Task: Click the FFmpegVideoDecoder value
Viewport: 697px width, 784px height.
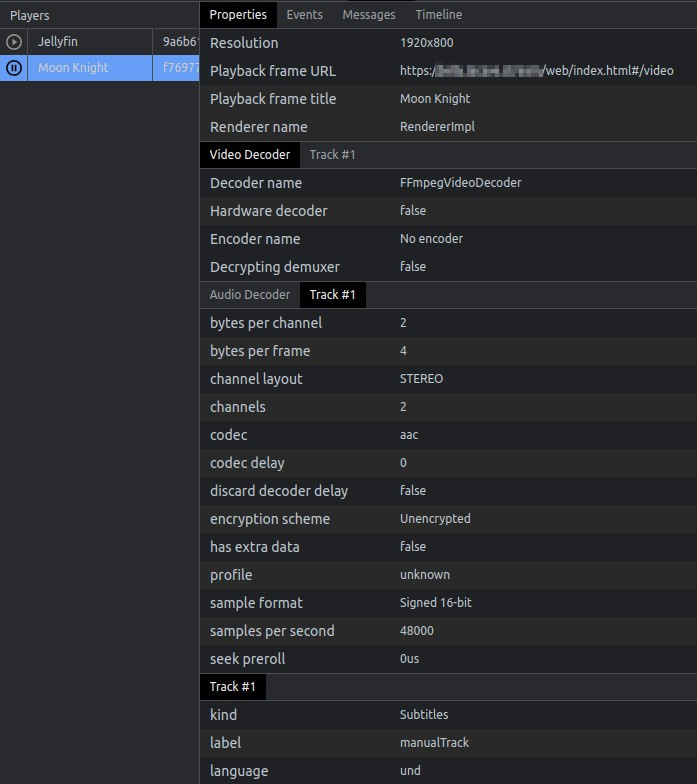Action: click(460, 183)
